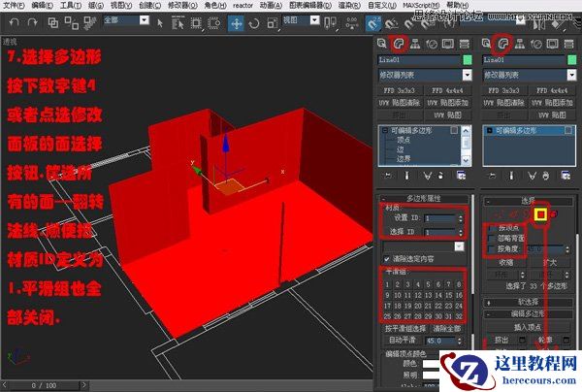Click Make Unique icon under left modifier stack
The height and width of the screenshot is (392, 582).
[x=427, y=176]
